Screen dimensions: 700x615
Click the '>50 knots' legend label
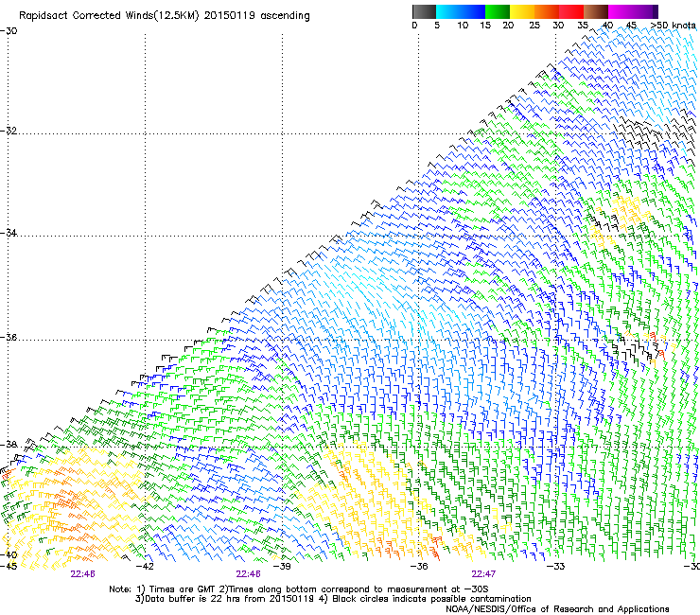pyautogui.click(x=673, y=26)
